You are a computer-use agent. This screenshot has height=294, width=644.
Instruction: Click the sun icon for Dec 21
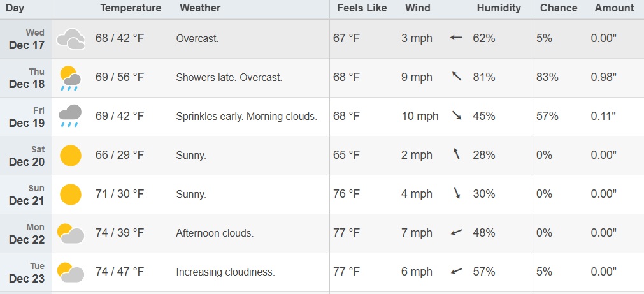[70, 195]
